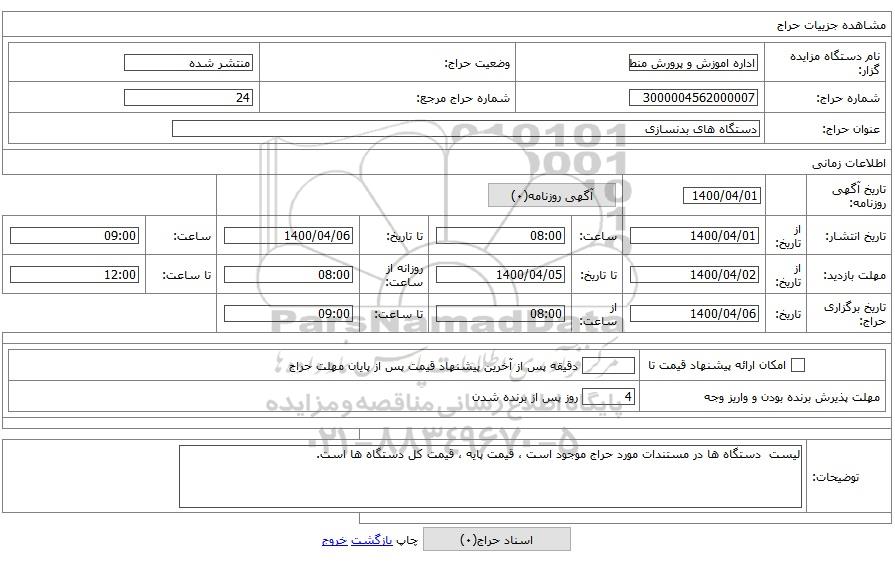The image size is (895, 576).
Task: Open the اسناد حراج(۰) button
Action: point(497,539)
